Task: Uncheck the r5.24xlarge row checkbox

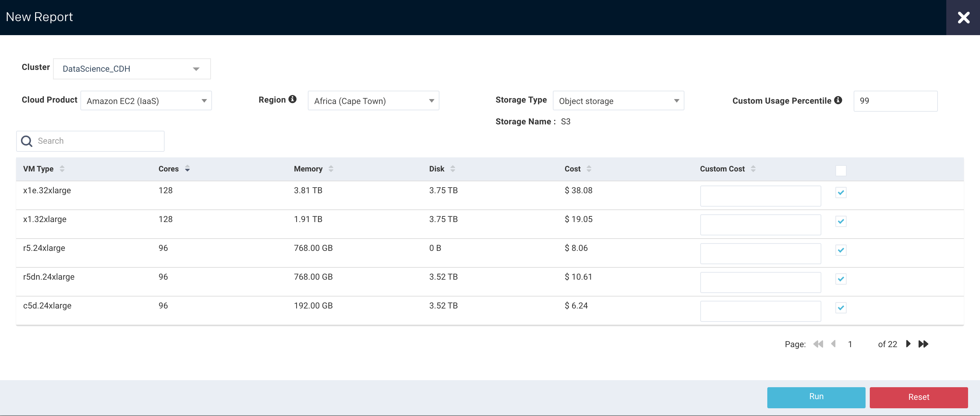Action: [841, 250]
